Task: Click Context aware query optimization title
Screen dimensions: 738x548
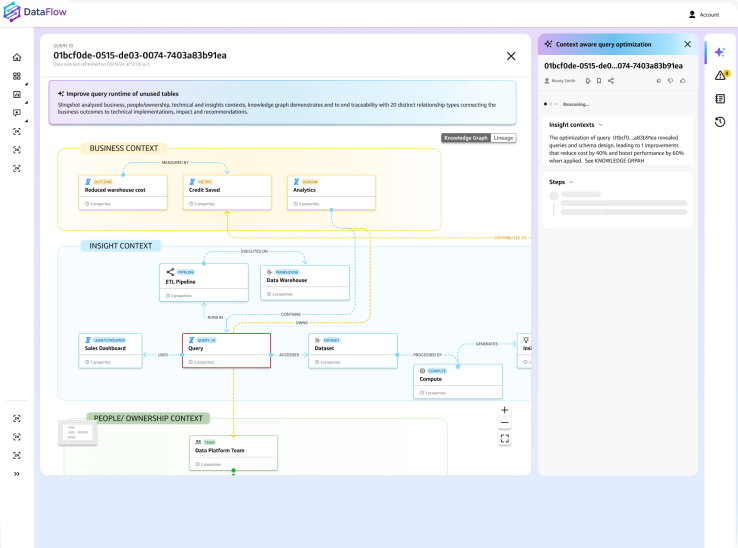Action: pyautogui.click(x=603, y=44)
